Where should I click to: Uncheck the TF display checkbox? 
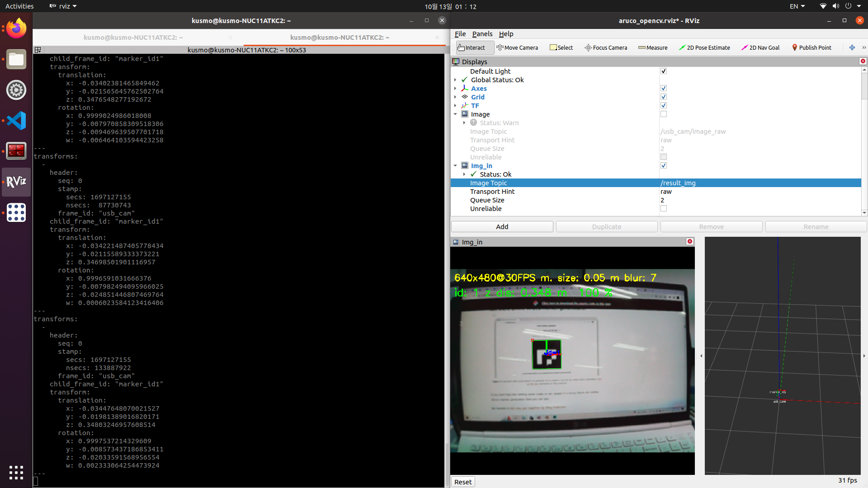(663, 106)
